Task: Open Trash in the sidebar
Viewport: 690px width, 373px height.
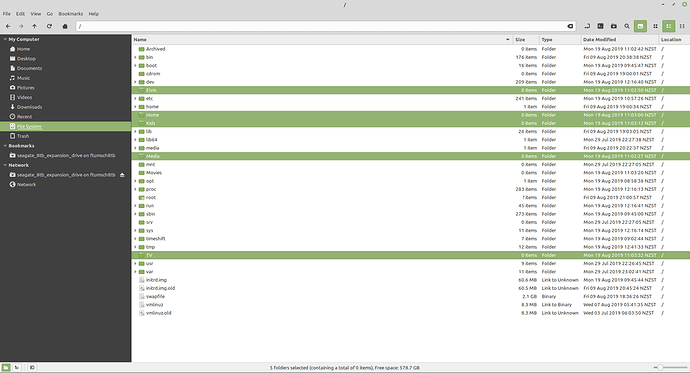Action: coord(66,136)
